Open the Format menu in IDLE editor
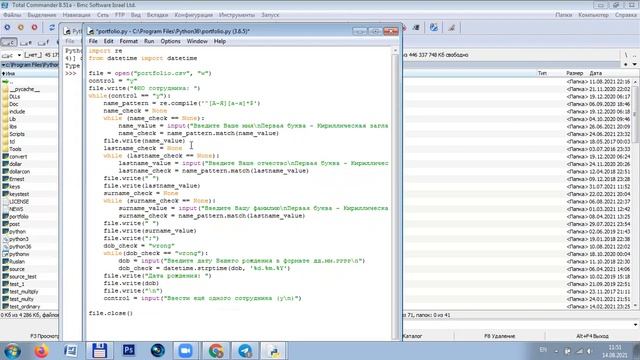This screenshot has height=360, width=640. click(129, 41)
